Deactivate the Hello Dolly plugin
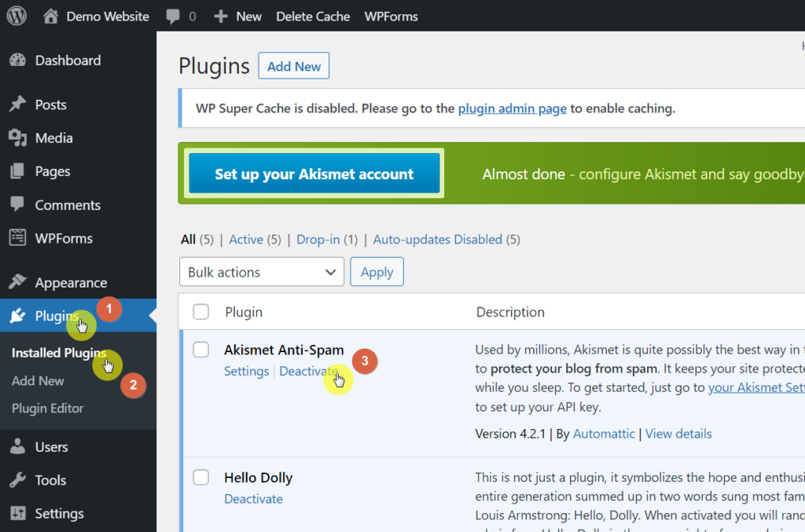This screenshot has height=532, width=805. [x=253, y=499]
